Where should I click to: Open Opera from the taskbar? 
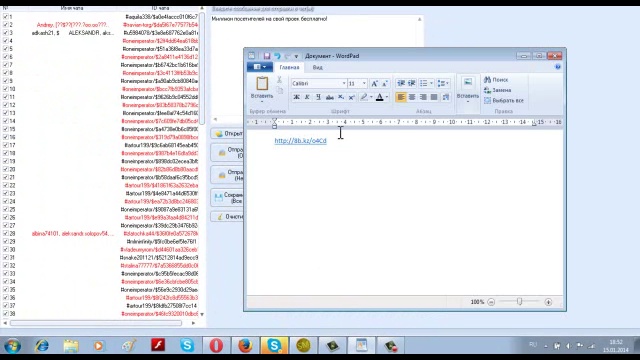[216, 346]
